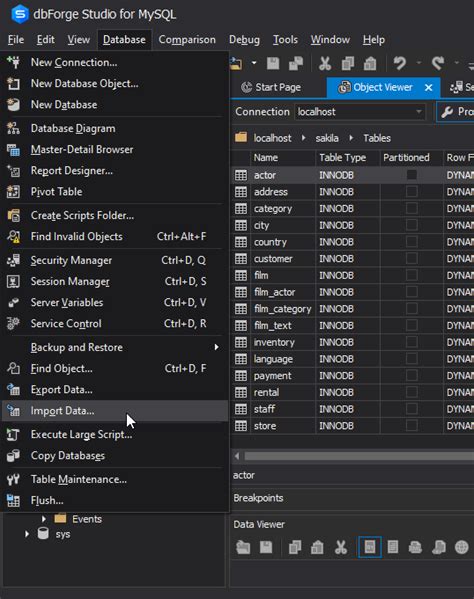Open dropdown arrow next to new file icon

254,63
